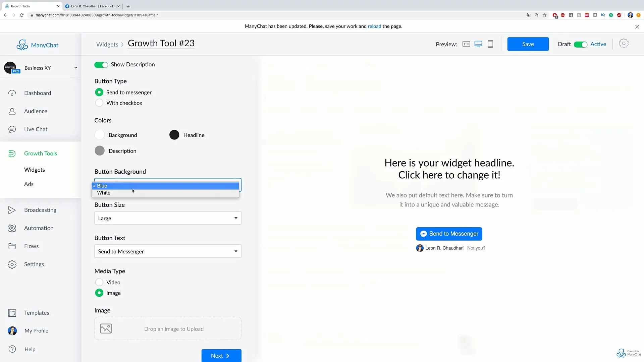644x362 pixels.
Task: Click the image upload drop area
Action: [x=168, y=328]
